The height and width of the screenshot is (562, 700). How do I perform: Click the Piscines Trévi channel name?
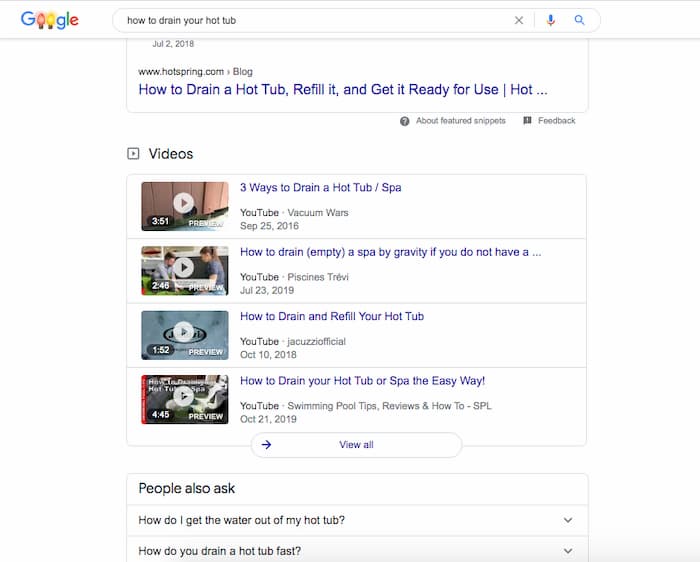318,277
